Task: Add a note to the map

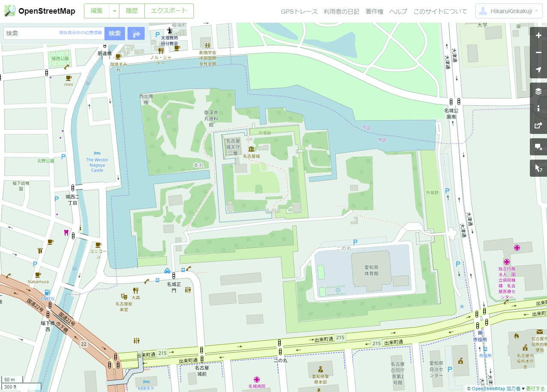Action: pos(538,147)
